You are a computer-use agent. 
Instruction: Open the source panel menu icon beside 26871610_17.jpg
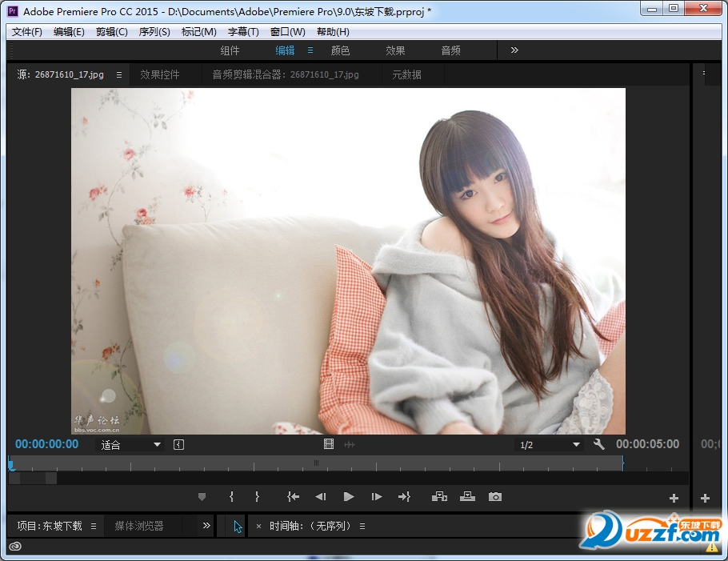click(x=119, y=74)
